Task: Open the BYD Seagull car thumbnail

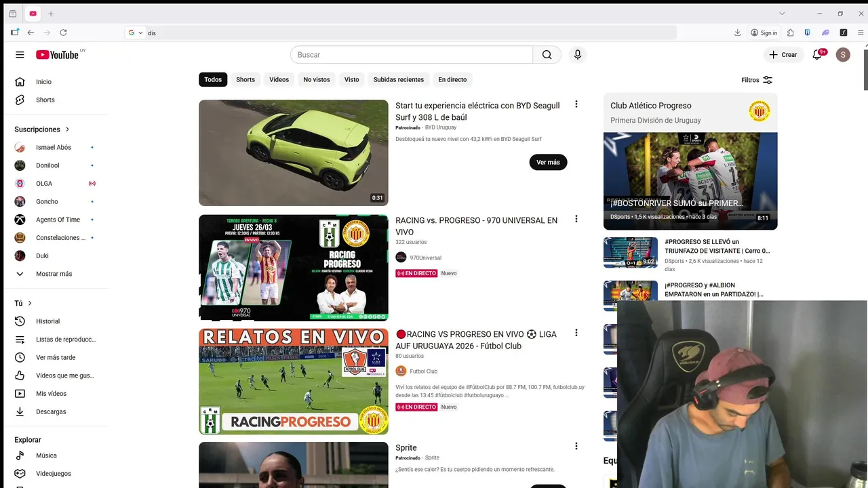Action: [x=294, y=153]
